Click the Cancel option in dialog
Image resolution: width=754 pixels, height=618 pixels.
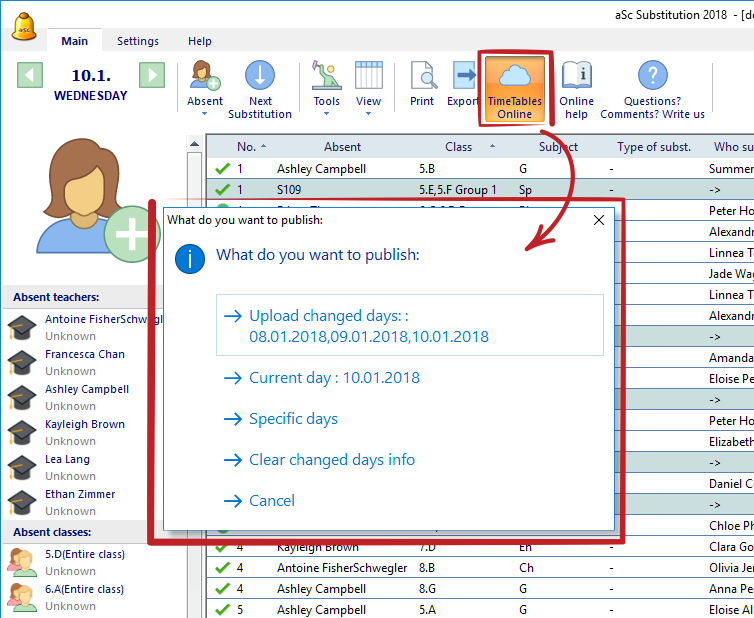[x=272, y=501]
